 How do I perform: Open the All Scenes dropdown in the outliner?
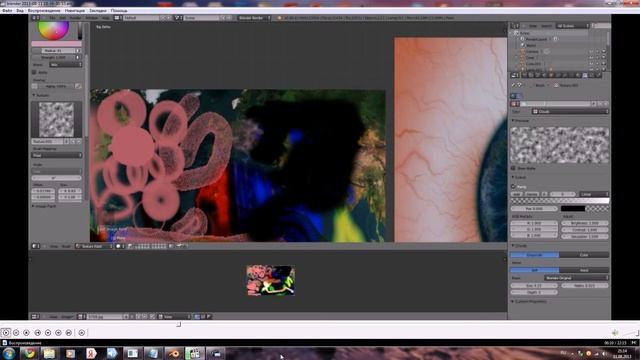click(x=573, y=26)
